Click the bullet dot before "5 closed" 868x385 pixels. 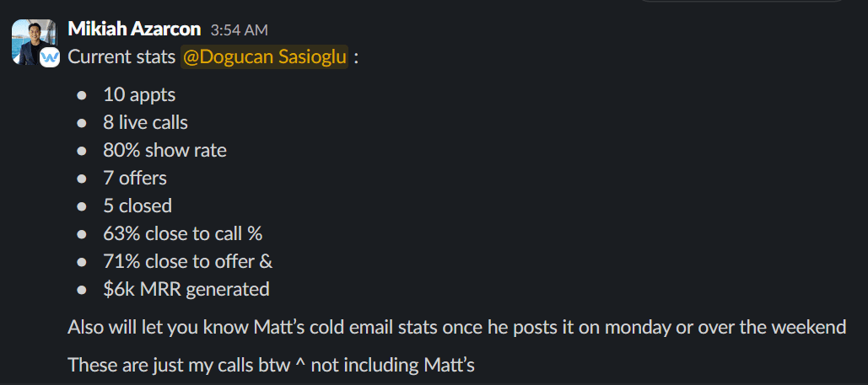[82, 206]
